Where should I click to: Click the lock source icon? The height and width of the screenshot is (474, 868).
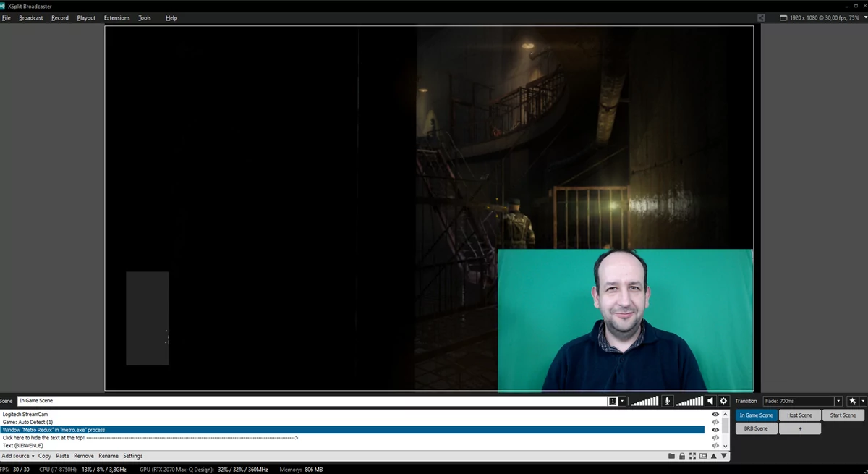point(682,456)
